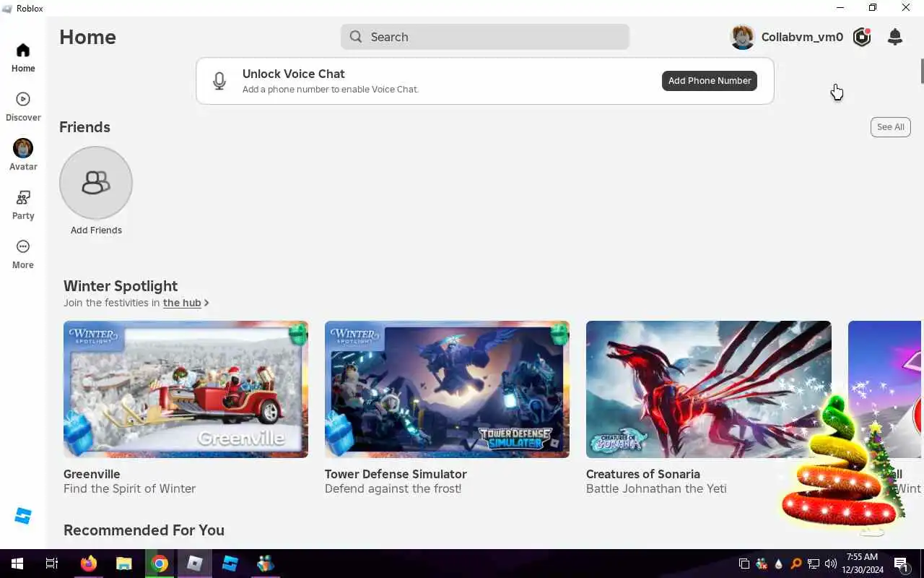924x578 pixels.
Task: Click the search magnifier icon
Action: (356, 37)
